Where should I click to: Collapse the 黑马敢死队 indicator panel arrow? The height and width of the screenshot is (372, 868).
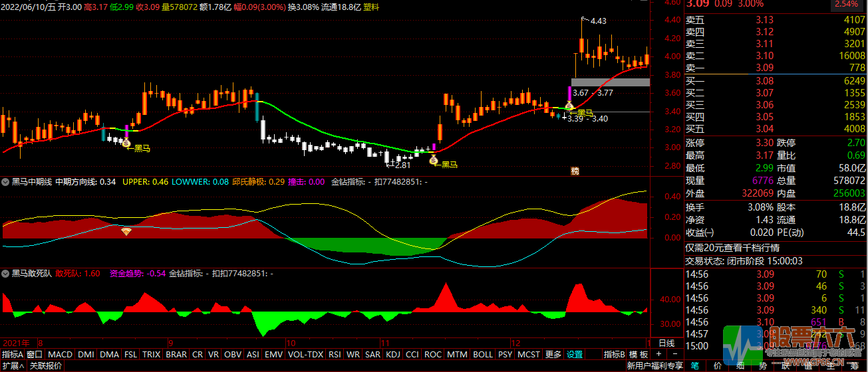pos(5,273)
